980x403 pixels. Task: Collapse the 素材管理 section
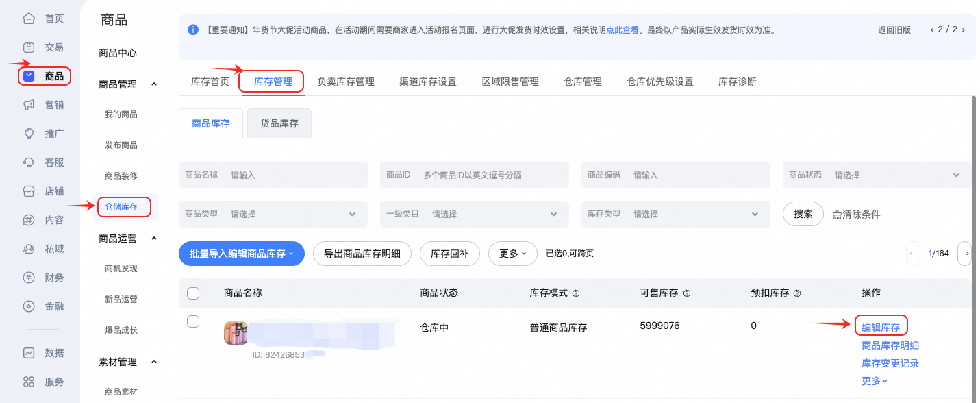[x=154, y=362]
